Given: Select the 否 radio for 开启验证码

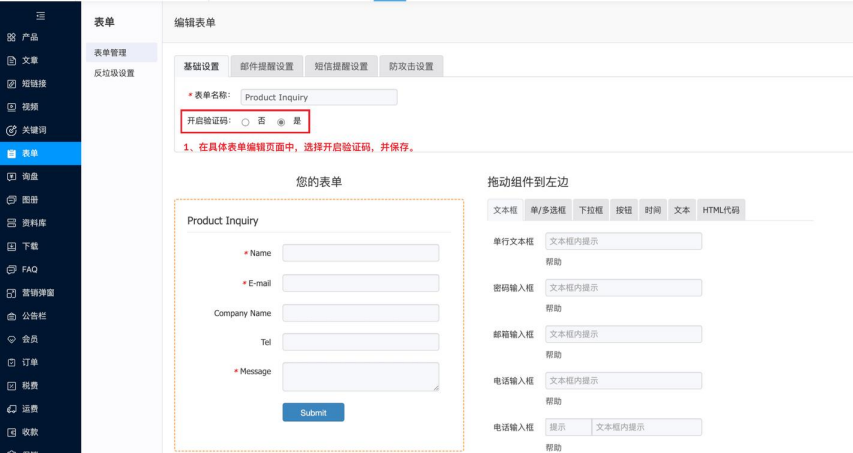Looking at the screenshot, I should tap(245, 122).
